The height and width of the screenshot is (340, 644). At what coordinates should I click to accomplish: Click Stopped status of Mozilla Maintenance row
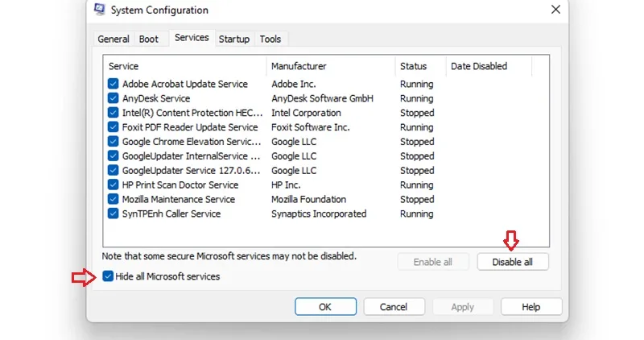pos(417,199)
